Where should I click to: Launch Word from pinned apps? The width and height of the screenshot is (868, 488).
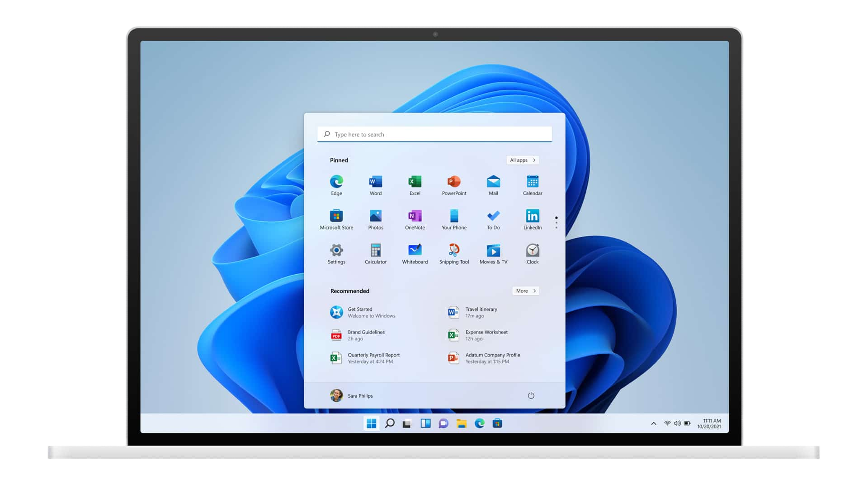(x=376, y=185)
